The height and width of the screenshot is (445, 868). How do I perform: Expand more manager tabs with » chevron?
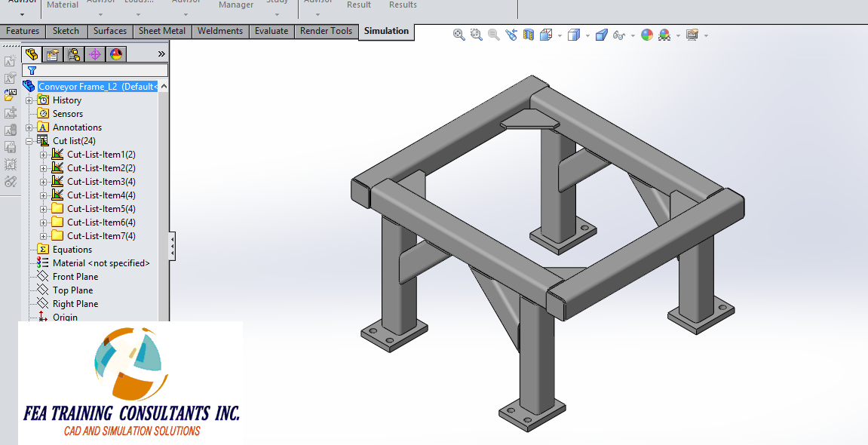[x=161, y=54]
